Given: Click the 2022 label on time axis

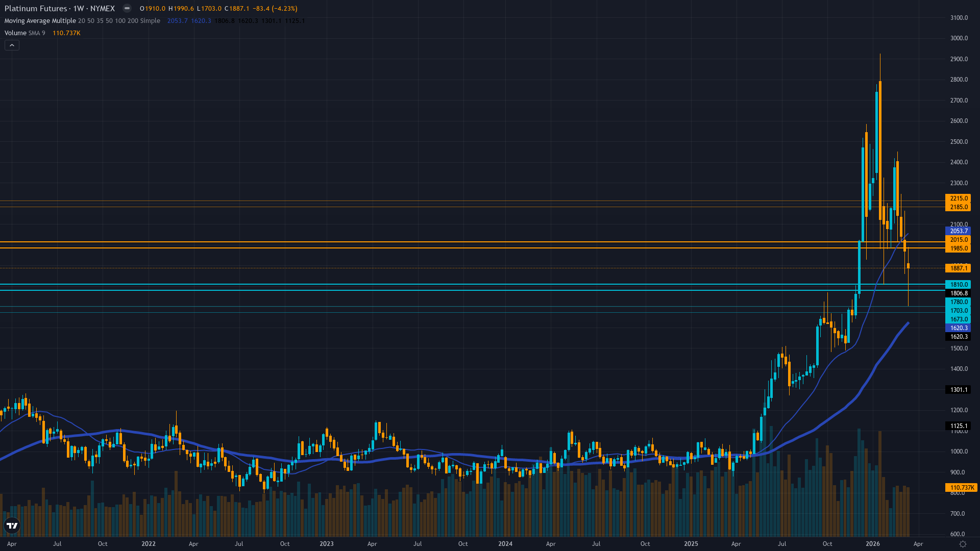Looking at the screenshot, I should click(x=149, y=544).
